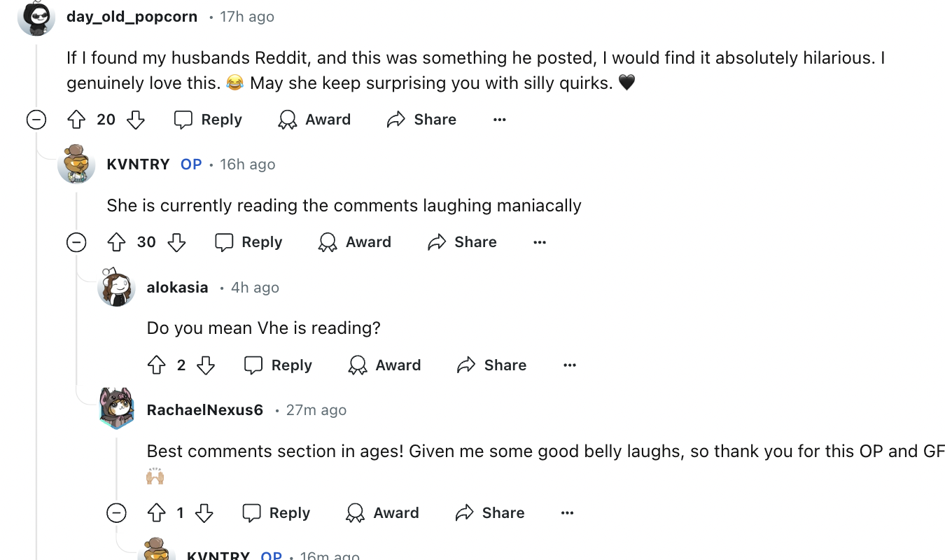This screenshot has height=560, width=945.
Task: Collapse RachaelNexus6's comment thread
Action: pos(116,513)
